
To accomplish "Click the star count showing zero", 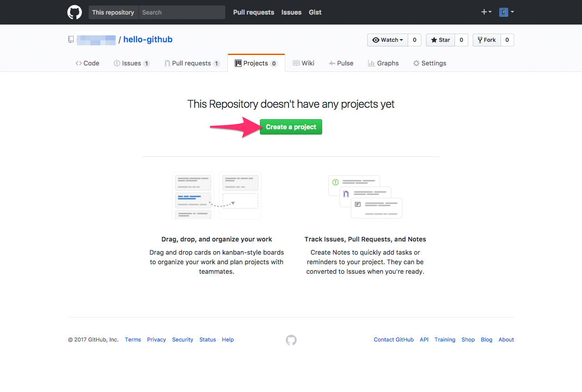I will (461, 40).
